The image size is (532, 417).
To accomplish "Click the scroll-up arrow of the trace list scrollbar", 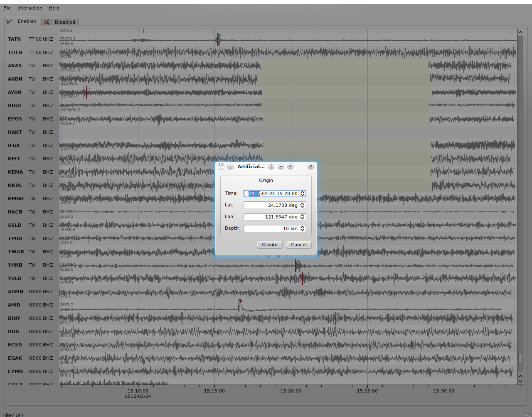I will coord(520,32).
